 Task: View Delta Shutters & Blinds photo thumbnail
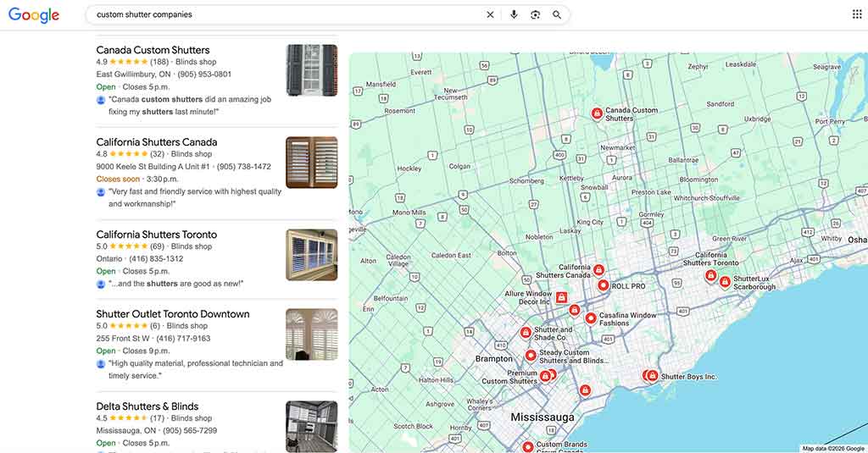312,427
